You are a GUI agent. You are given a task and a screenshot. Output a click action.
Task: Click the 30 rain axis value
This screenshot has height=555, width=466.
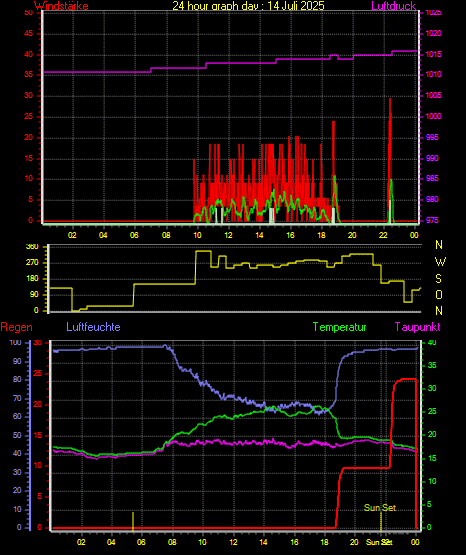tap(38, 342)
